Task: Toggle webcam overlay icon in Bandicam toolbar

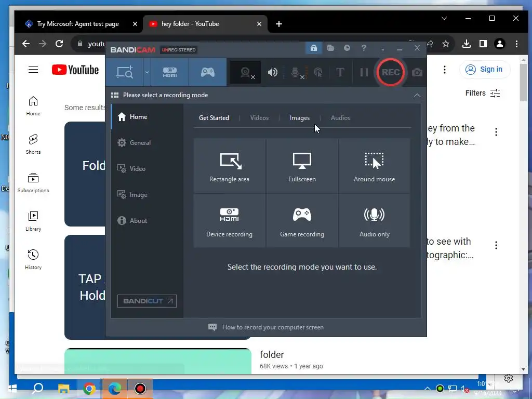Action: pos(246,72)
